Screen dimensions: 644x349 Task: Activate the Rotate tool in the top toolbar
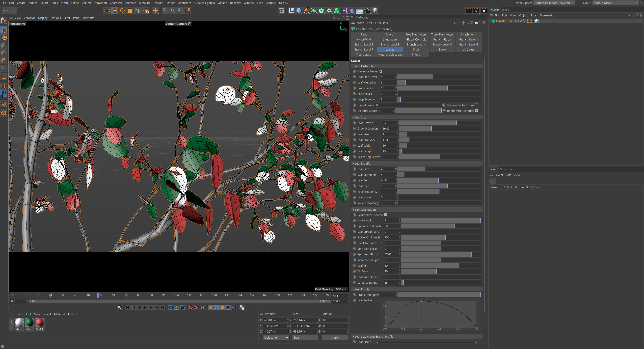click(x=122, y=11)
